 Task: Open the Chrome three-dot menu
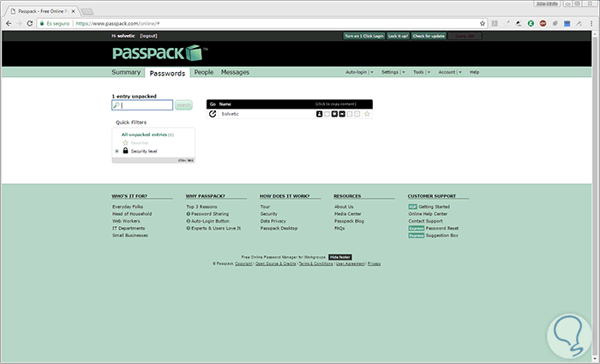click(591, 23)
